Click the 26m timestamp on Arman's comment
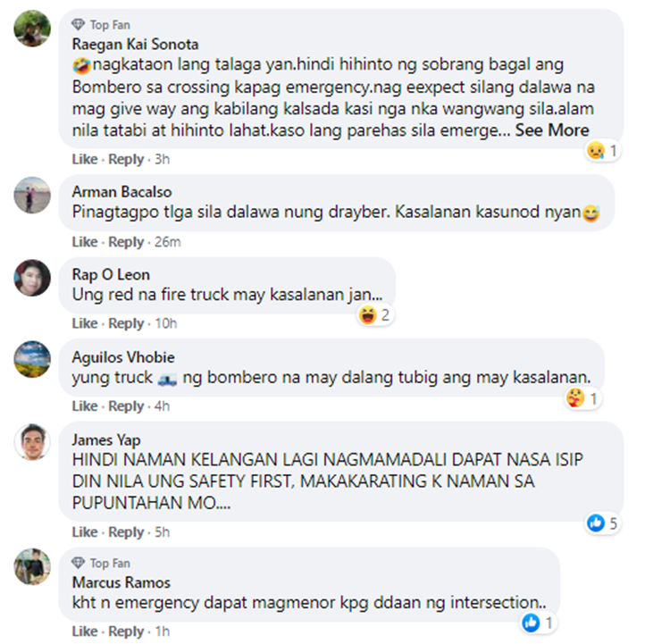 168,242
